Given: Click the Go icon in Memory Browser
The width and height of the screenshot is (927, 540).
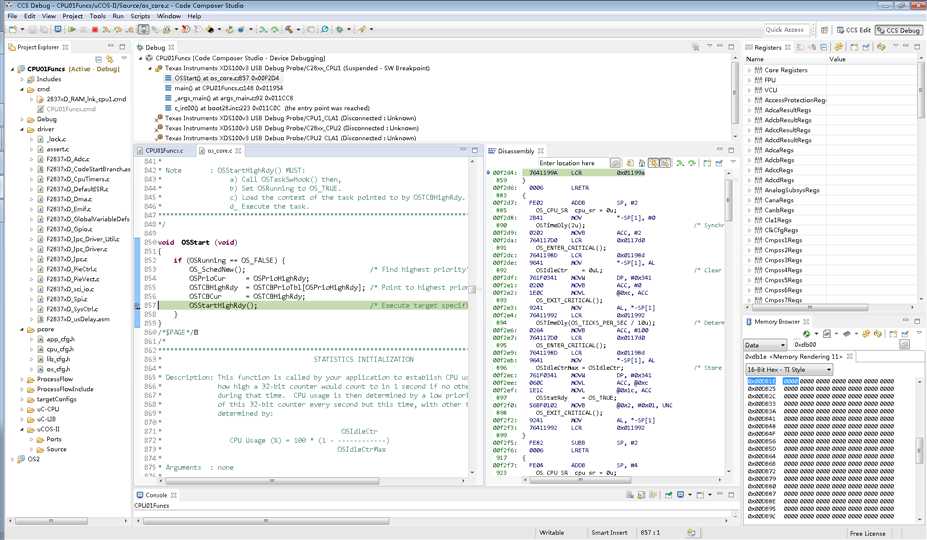Looking at the screenshot, I should [904, 345].
